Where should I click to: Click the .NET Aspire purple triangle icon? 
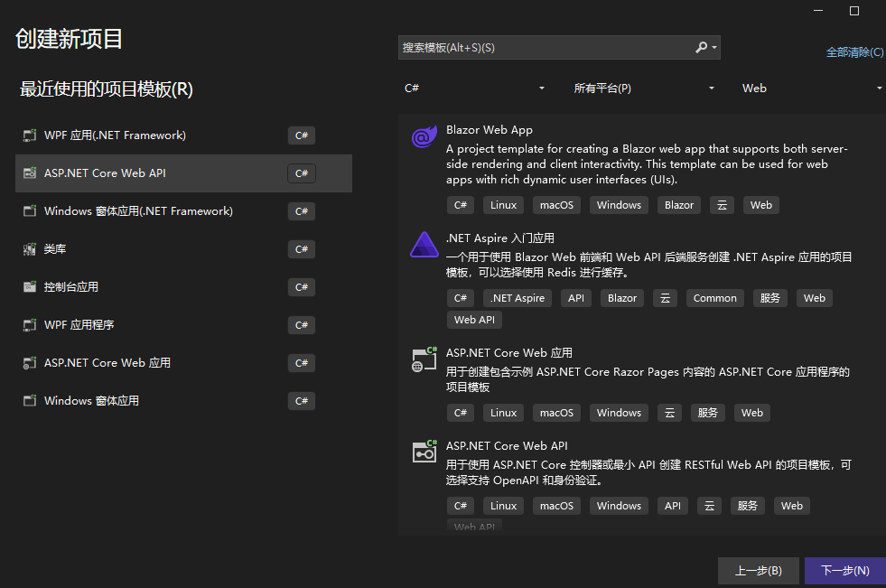coord(424,245)
